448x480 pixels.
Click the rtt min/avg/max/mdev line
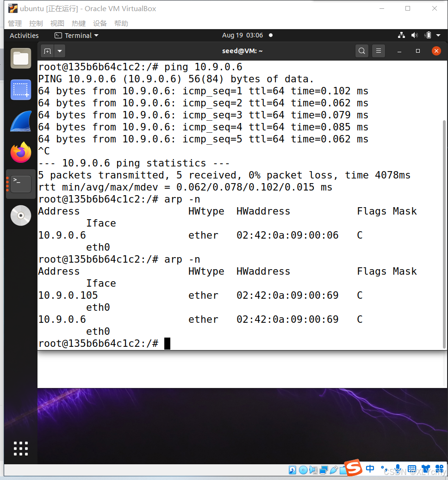(186, 187)
